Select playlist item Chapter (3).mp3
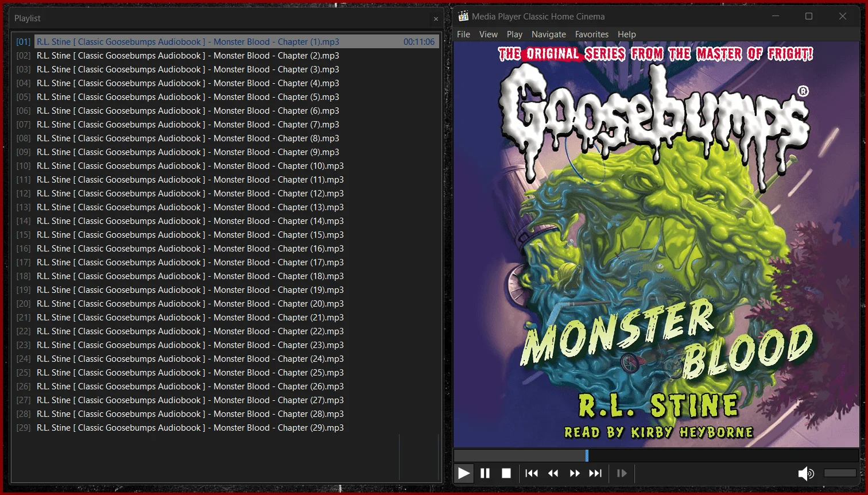The height and width of the screenshot is (495, 868). point(237,69)
